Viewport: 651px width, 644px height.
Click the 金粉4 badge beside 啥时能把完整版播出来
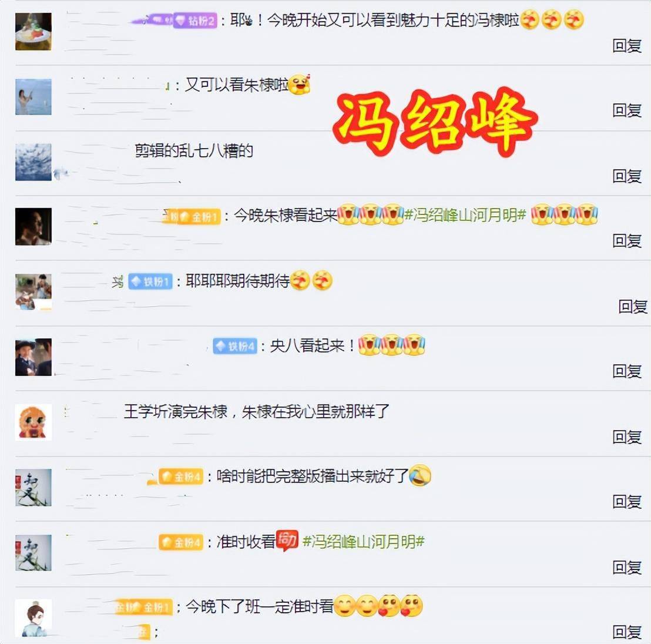[181, 477]
